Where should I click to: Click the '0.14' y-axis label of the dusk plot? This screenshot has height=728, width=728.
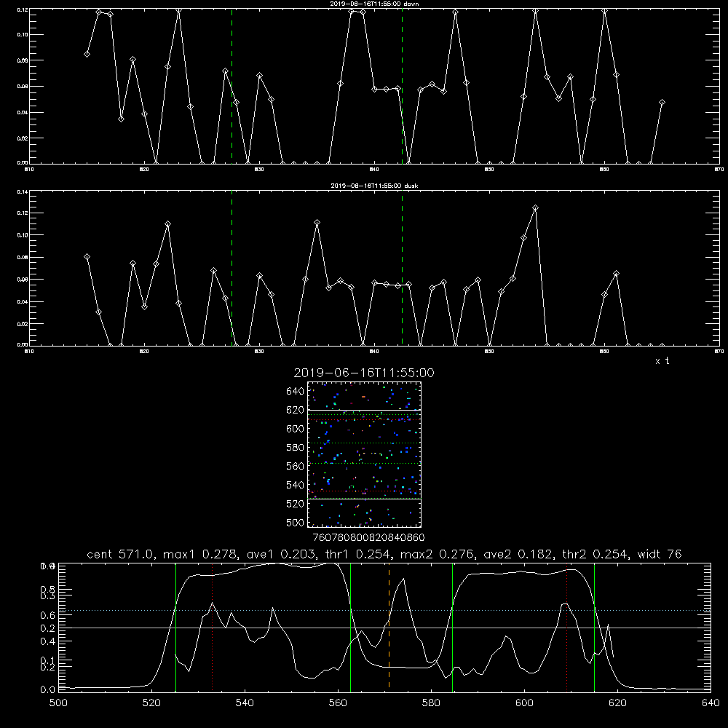23,191
